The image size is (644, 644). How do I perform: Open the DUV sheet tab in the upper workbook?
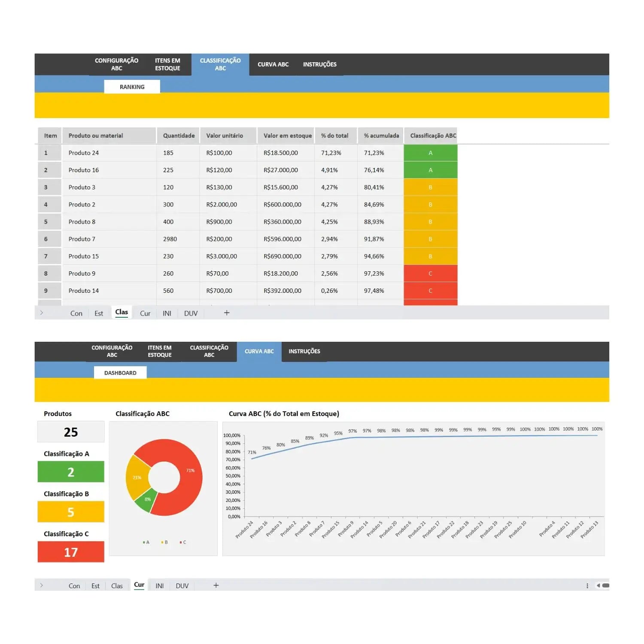click(x=191, y=313)
